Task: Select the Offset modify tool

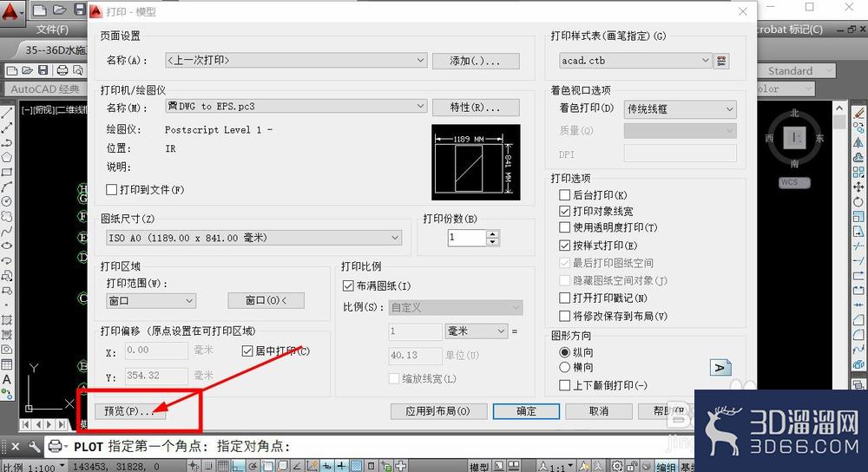Action: (x=858, y=157)
